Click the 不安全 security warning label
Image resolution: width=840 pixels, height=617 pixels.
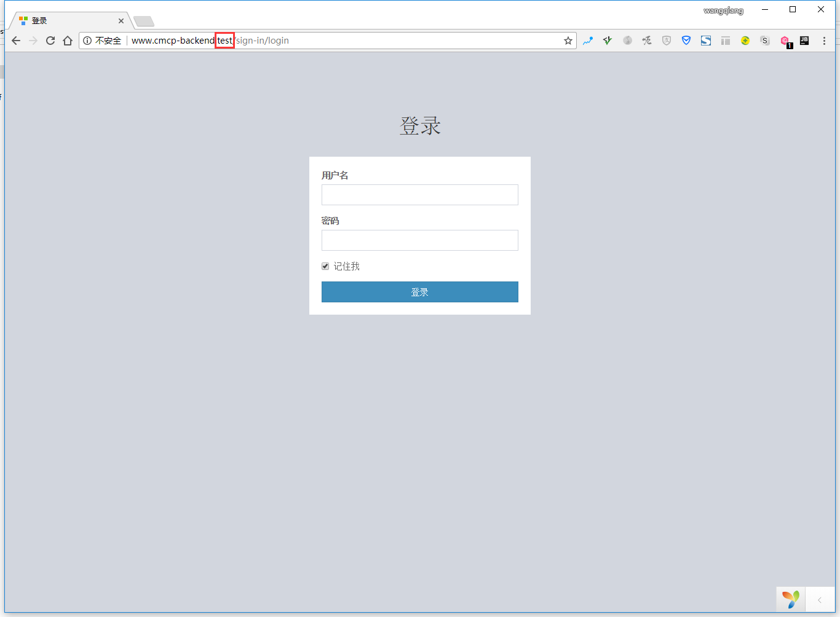[108, 41]
